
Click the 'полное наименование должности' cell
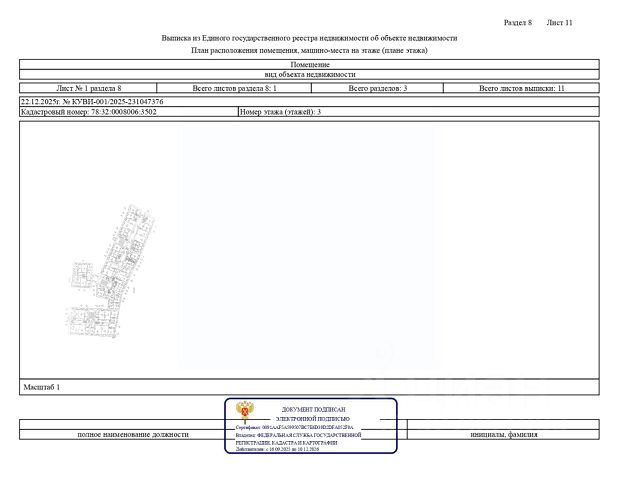[x=133, y=434]
